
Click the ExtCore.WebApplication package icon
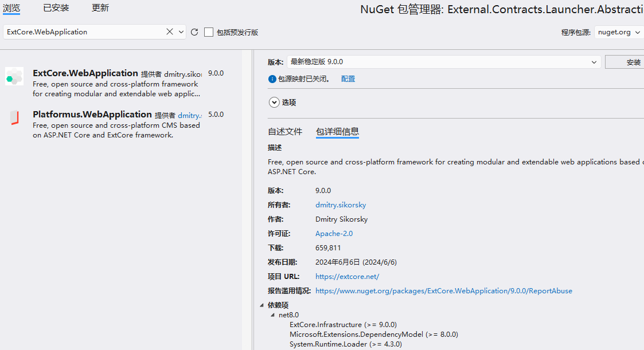tap(14, 76)
